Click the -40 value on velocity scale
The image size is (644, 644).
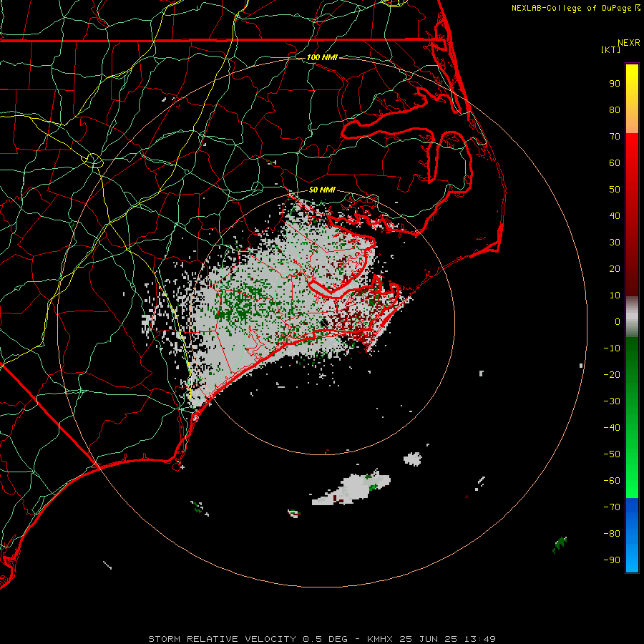612,428
